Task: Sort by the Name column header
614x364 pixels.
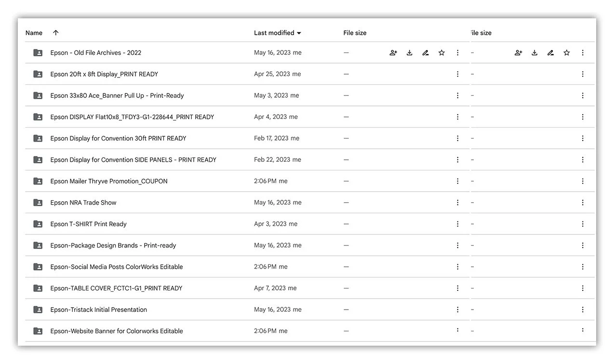Action: pos(34,33)
